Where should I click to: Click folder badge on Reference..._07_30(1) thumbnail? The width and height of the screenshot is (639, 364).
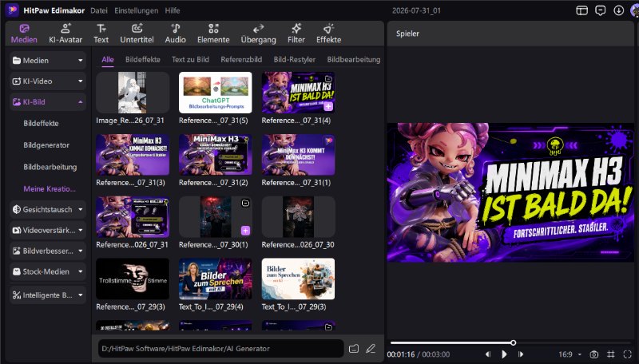click(x=245, y=203)
